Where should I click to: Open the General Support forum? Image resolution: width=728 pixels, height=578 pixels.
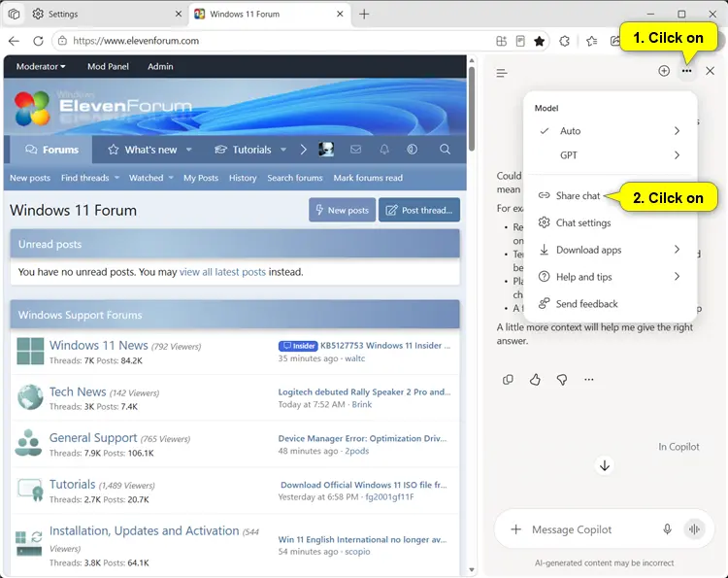(x=93, y=438)
